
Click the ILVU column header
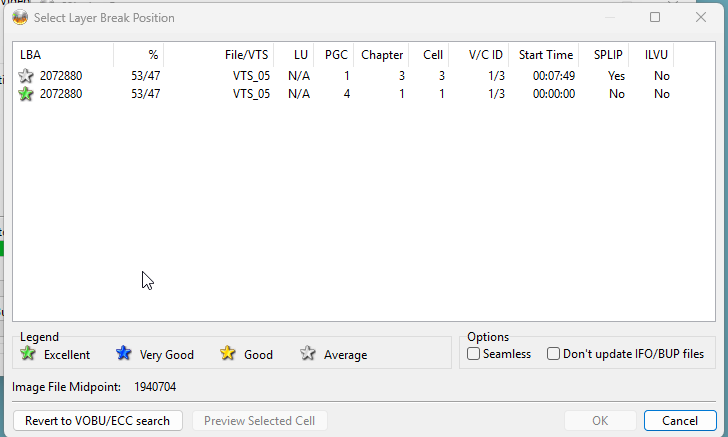click(656, 55)
